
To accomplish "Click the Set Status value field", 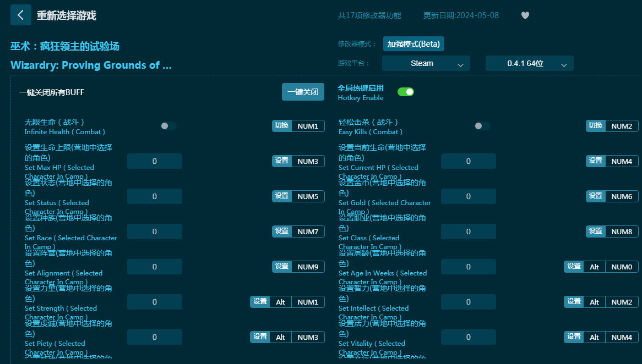I will (x=155, y=196).
